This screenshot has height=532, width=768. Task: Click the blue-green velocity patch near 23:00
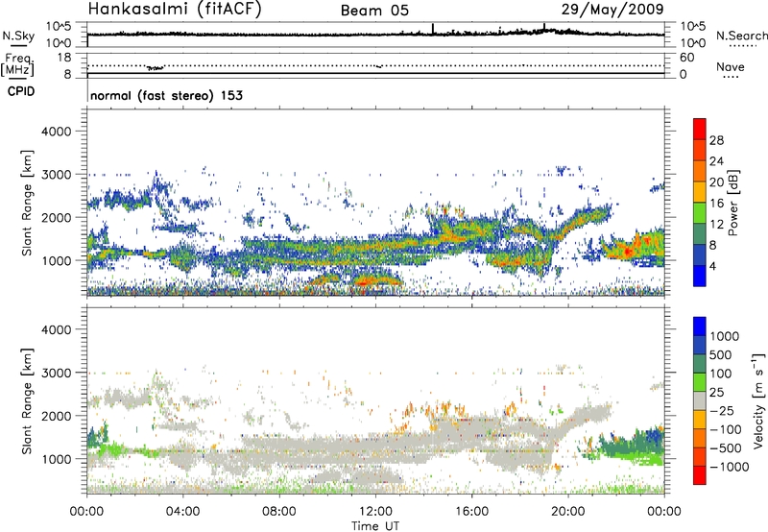636,444
